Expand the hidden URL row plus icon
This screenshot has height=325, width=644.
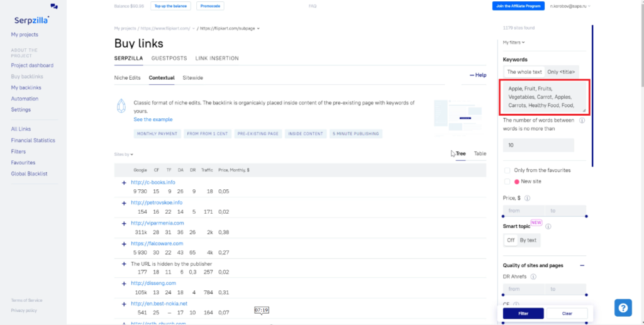[x=124, y=264]
